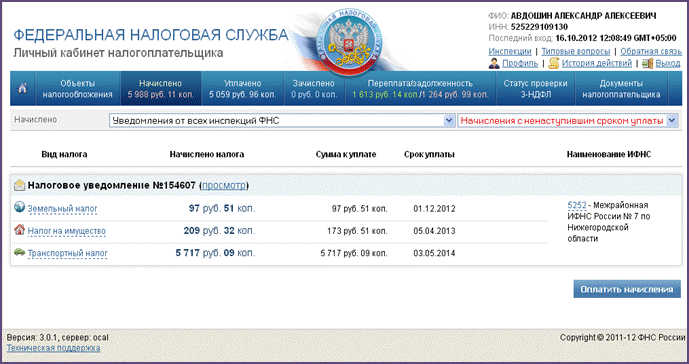Click the Профиль link
The height and width of the screenshot is (364, 689).
coord(520,63)
